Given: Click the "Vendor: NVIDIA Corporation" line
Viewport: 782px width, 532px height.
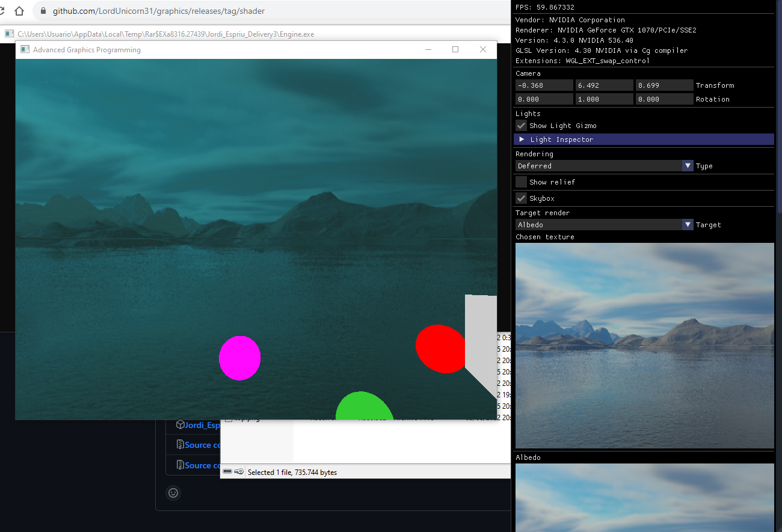Looking at the screenshot, I should point(570,20).
